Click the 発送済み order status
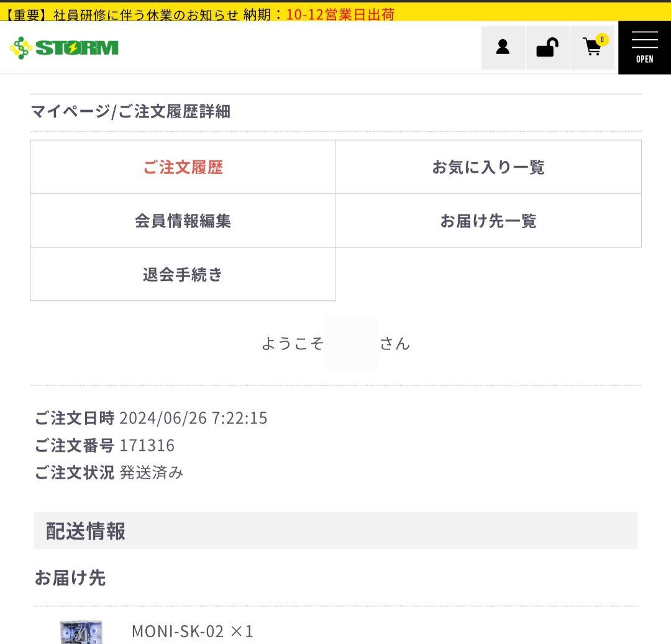The height and width of the screenshot is (644, 671). click(151, 473)
